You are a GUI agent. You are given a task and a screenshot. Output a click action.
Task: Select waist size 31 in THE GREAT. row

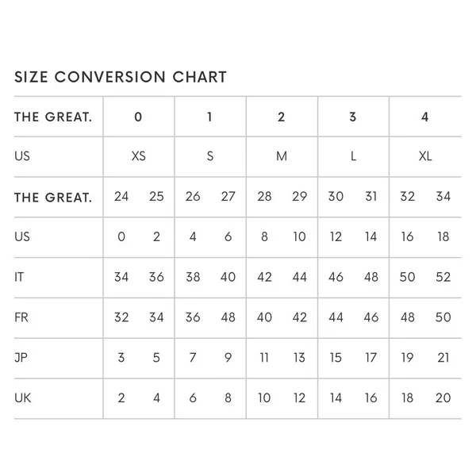click(371, 197)
